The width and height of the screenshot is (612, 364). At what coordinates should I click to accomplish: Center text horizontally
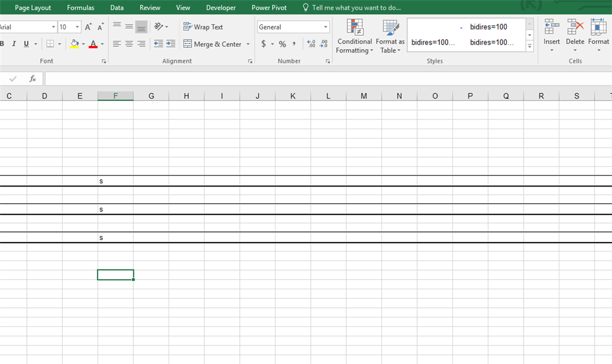coord(129,44)
